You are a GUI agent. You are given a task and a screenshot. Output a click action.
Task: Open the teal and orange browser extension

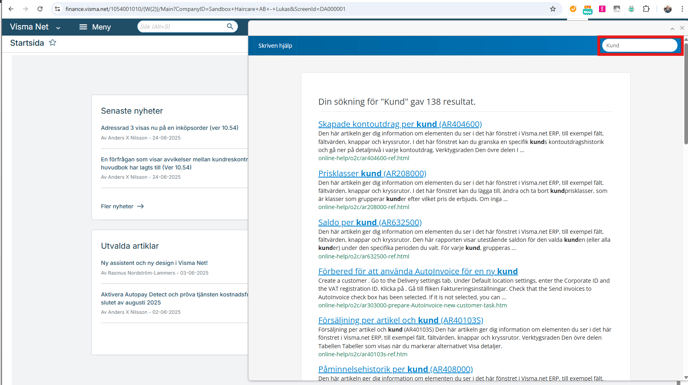pyautogui.click(x=588, y=9)
